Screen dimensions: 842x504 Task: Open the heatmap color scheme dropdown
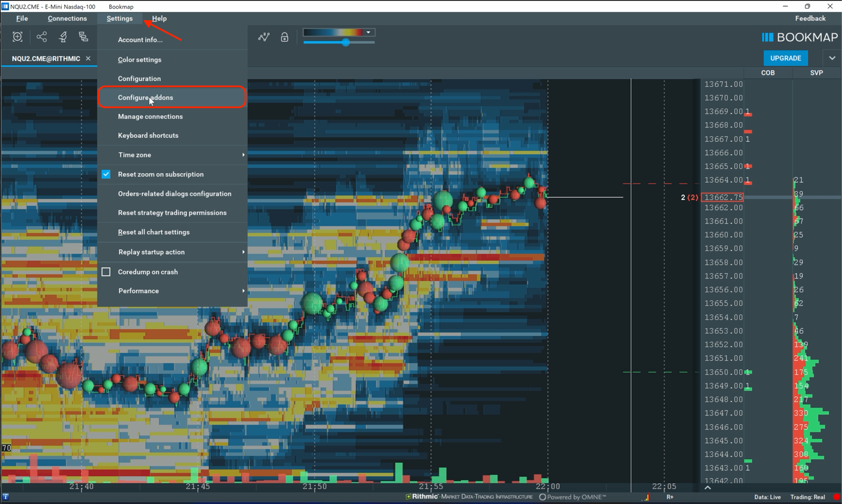pos(368,32)
